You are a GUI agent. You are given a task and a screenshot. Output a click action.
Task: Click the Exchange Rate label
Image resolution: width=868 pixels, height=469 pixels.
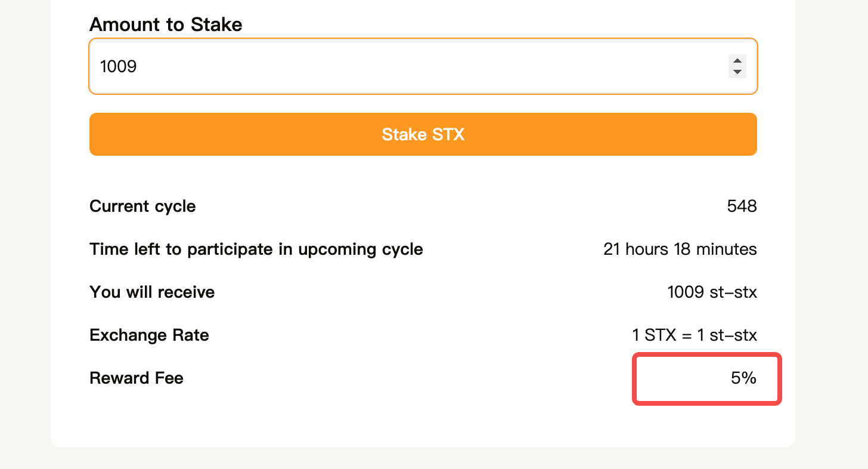(149, 335)
